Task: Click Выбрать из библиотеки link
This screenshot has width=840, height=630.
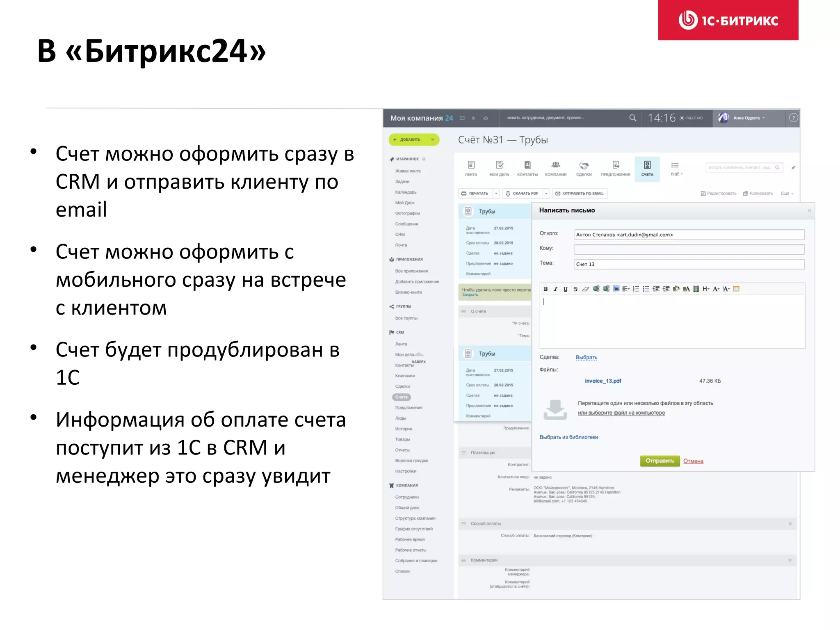Action: pyautogui.click(x=568, y=437)
